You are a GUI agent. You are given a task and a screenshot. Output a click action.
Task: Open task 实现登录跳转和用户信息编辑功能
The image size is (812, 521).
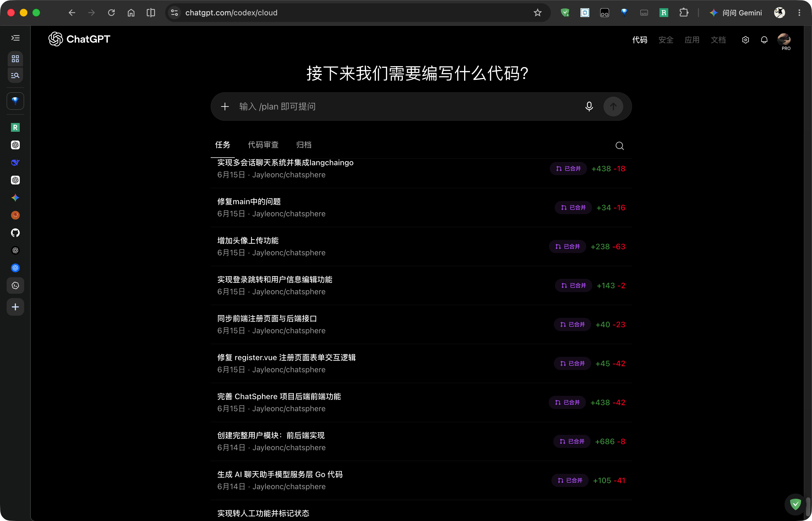(x=421, y=285)
